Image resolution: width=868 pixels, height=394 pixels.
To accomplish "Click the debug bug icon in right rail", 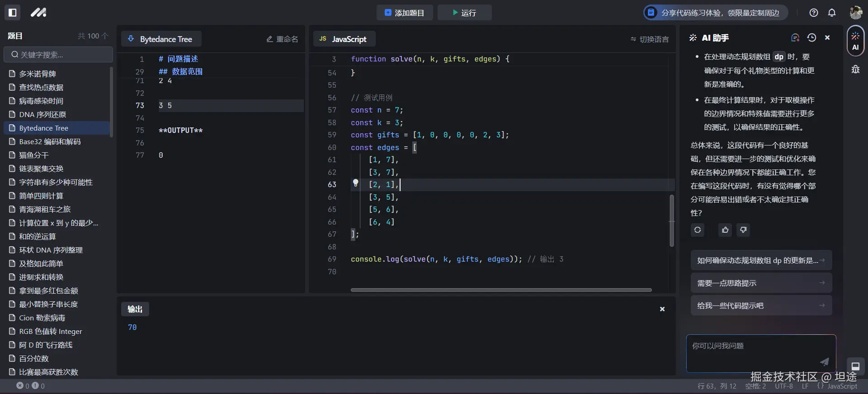I will click(x=855, y=69).
